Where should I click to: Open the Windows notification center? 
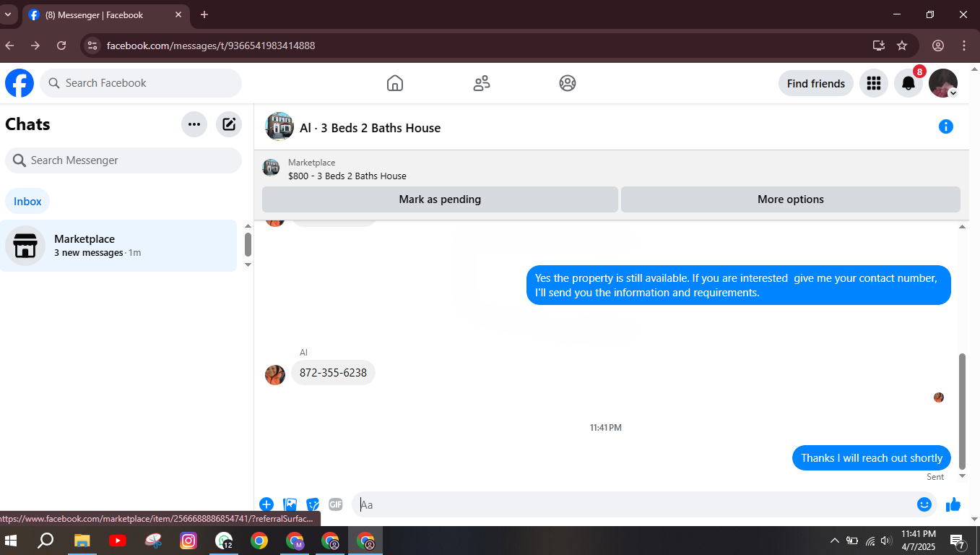point(958,541)
